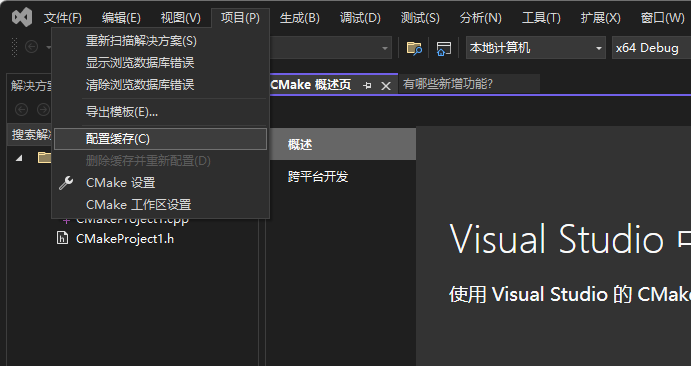This screenshot has height=366, width=691.
Task: Click the wrench icon beside CMake 设置
Action: point(66,183)
